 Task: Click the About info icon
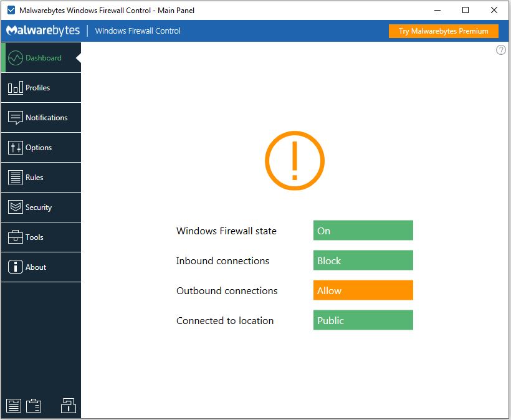click(16, 267)
